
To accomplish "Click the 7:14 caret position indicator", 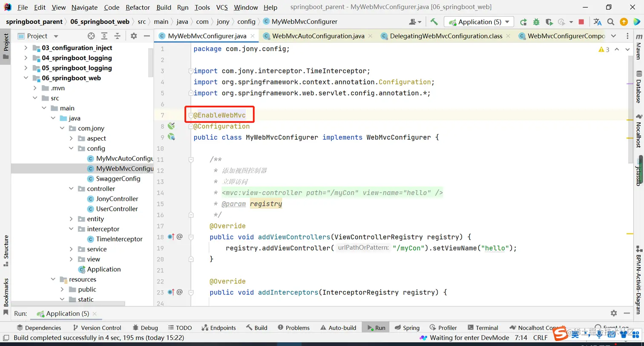I will click(x=521, y=337).
